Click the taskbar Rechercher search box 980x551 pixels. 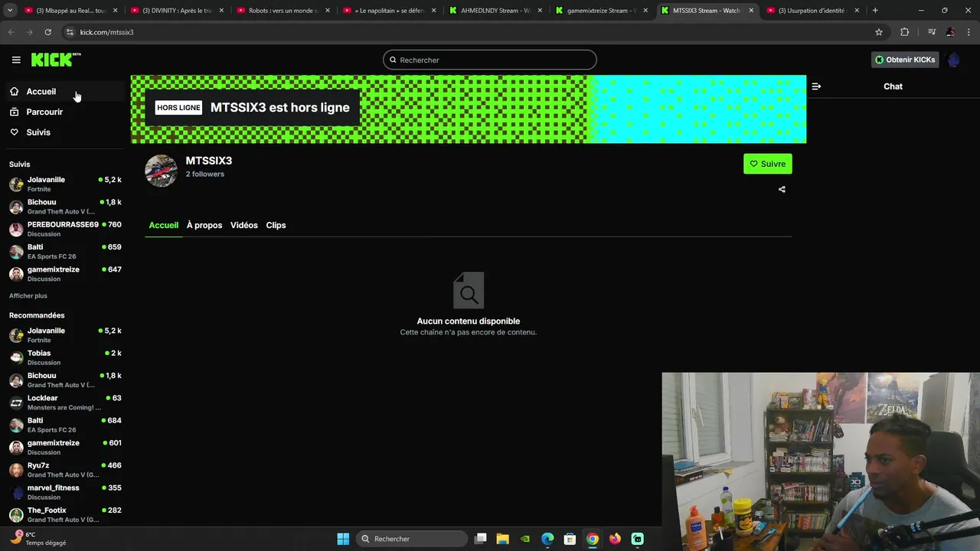point(413,539)
